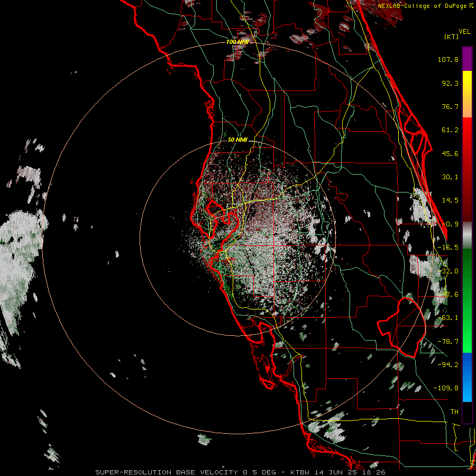Click the -16.5 velocity scale value
This screenshot has height=476, width=476.
448,248
